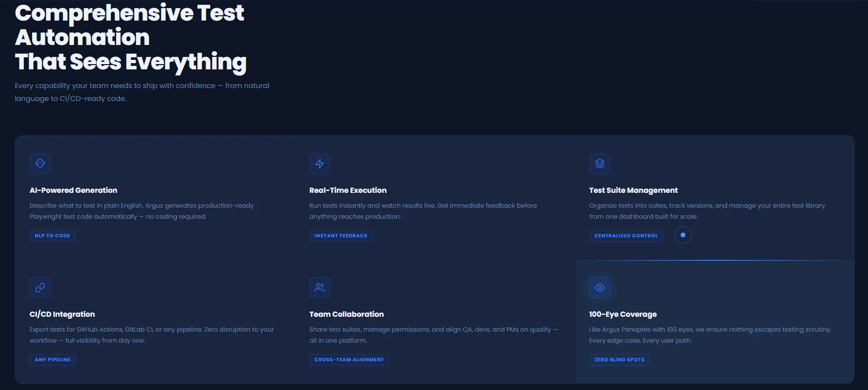This screenshot has width=868, height=390.
Task: Click the 'Export tests for GitHub Actions' description
Action: click(x=152, y=335)
